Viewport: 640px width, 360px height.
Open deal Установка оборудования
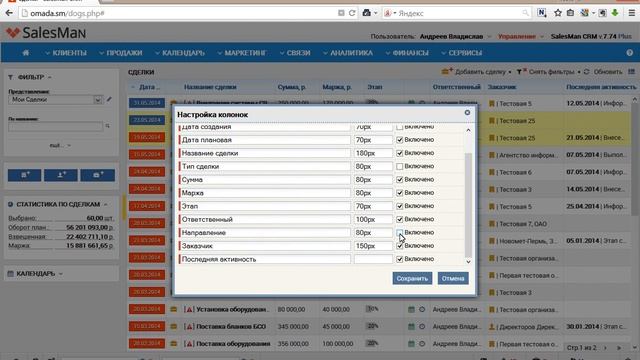point(233,309)
